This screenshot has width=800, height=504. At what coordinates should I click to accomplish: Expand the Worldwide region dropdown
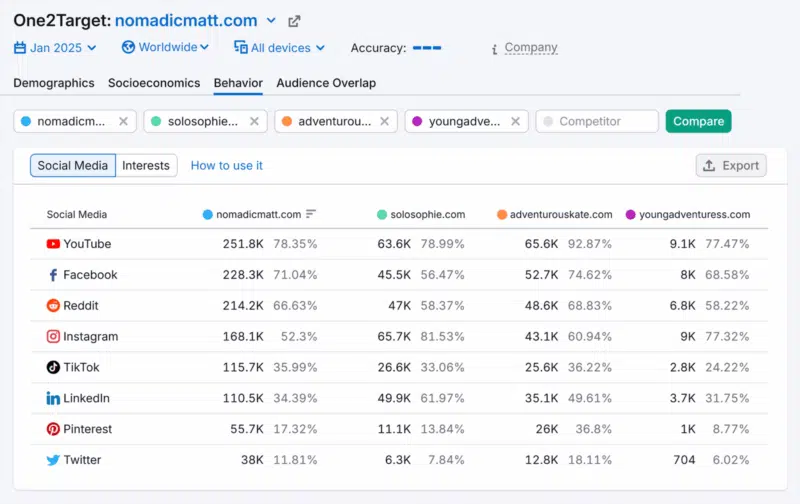pyautogui.click(x=166, y=47)
